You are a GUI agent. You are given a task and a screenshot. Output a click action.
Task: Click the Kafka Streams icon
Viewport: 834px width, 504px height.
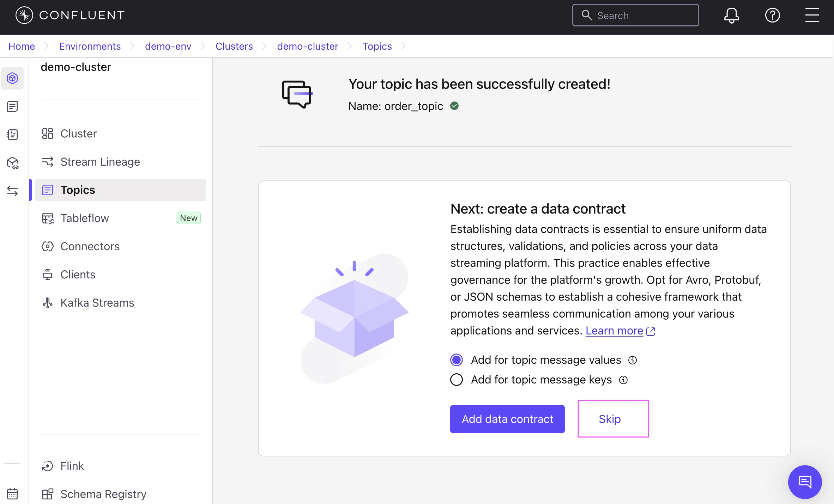click(48, 303)
